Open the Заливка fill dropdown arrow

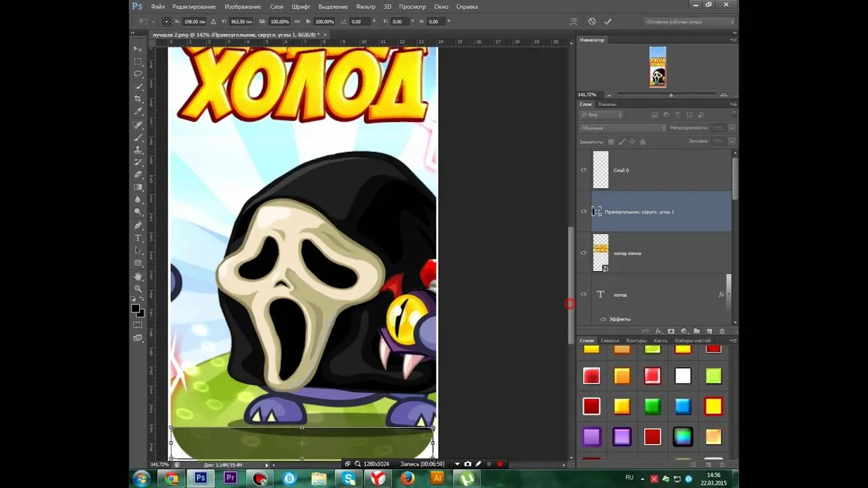click(x=732, y=141)
